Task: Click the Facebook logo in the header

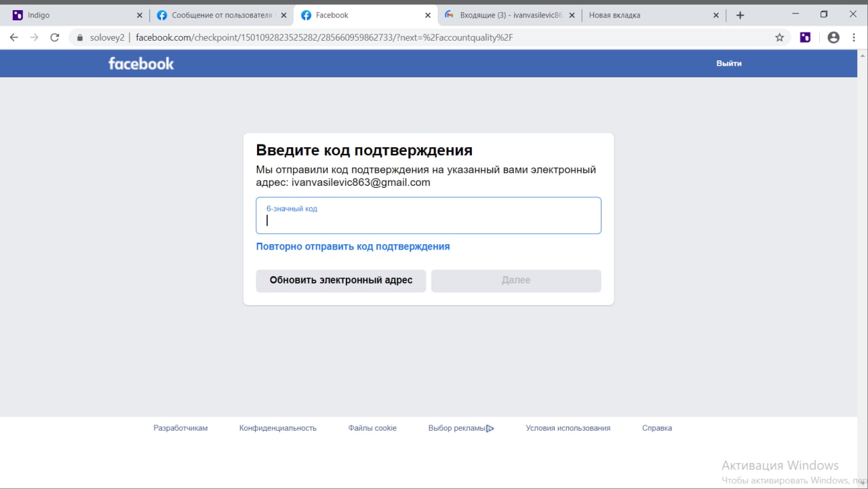Action: pyautogui.click(x=141, y=63)
